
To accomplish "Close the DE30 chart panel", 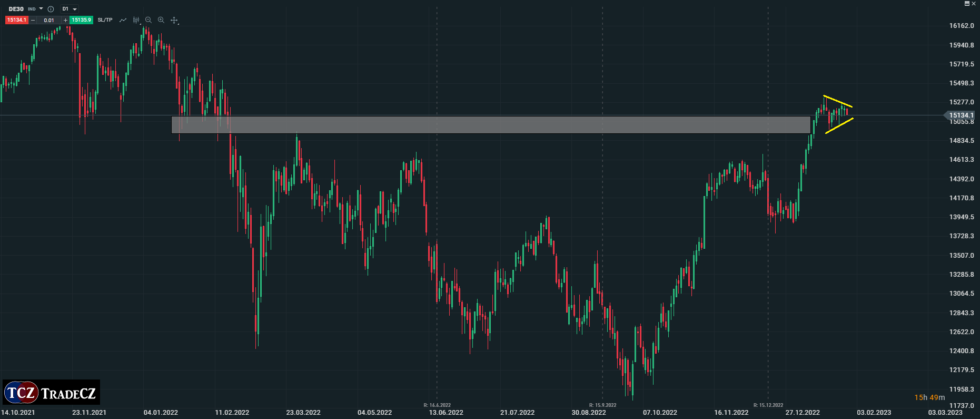I will pos(974,3).
